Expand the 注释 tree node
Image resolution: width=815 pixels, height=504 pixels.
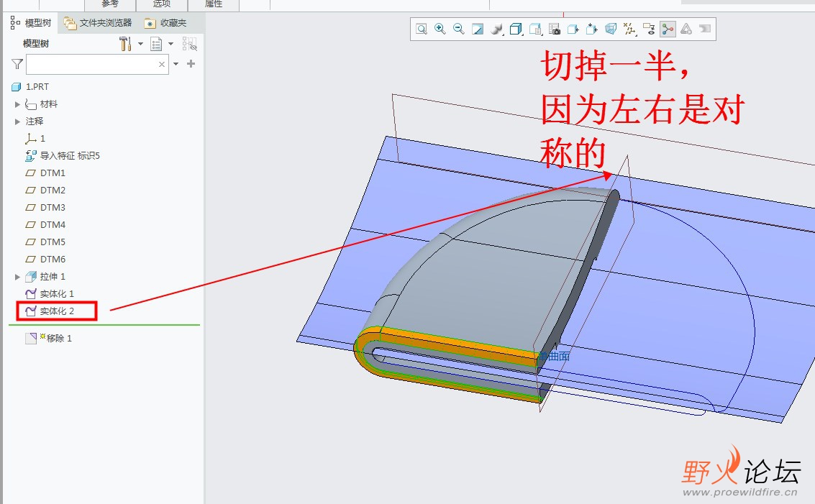(17, 122)
